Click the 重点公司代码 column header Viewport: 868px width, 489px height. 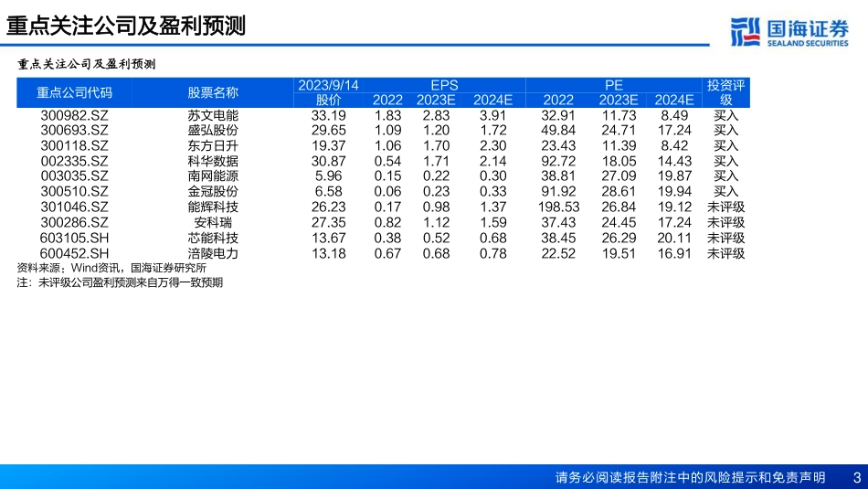click(74, 92)
